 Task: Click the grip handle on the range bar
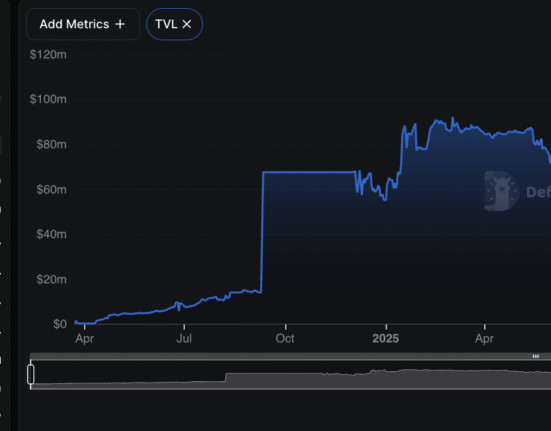536,356
